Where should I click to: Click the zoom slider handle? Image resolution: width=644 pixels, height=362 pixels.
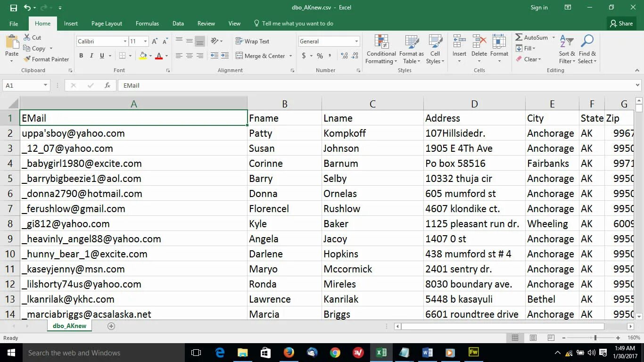tap(595, 338)
